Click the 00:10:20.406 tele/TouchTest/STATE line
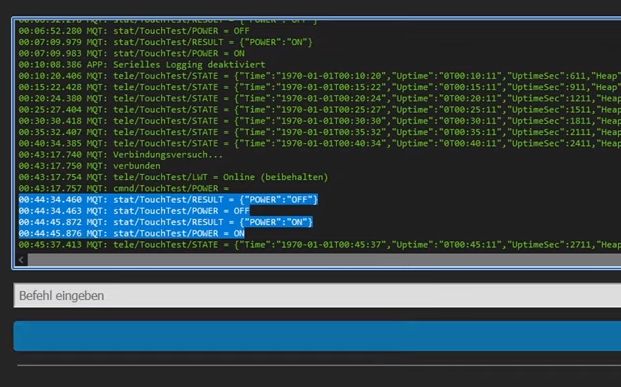The image size is (621, 387). pyautogui.click(x=320, y=76)
